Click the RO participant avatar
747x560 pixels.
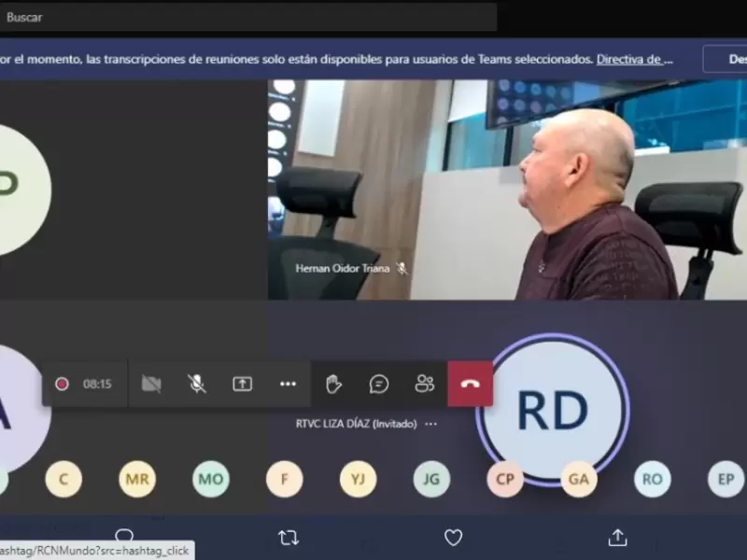pyautogui.click(x=652, y=479)
